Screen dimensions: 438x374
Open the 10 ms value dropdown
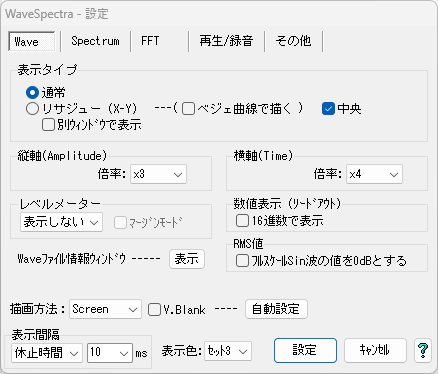coord(110,353)
